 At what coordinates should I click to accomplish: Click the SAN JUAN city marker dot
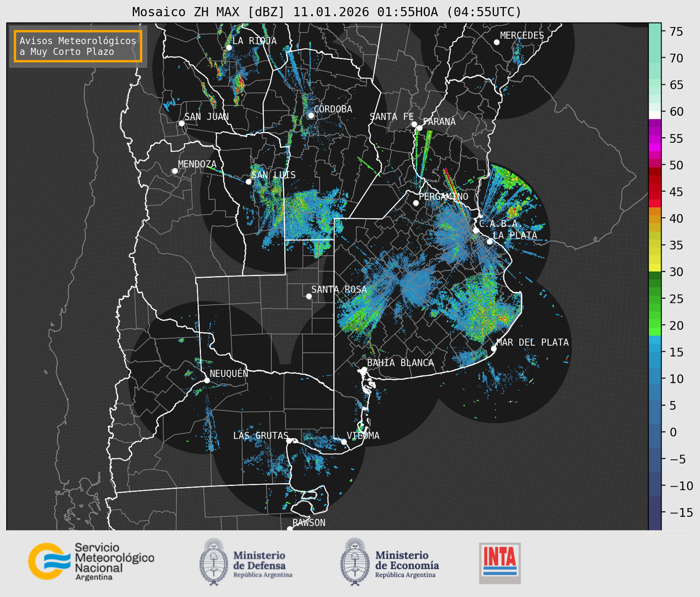coord(181,123)
